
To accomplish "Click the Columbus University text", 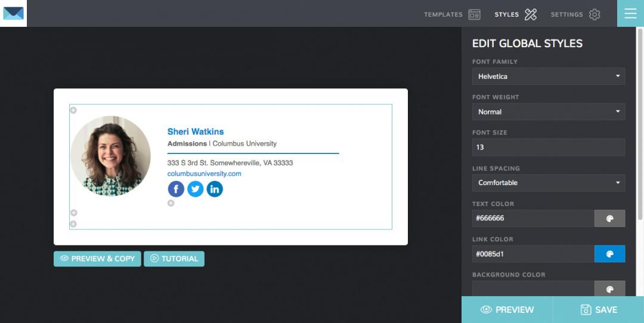I will 244,144.
